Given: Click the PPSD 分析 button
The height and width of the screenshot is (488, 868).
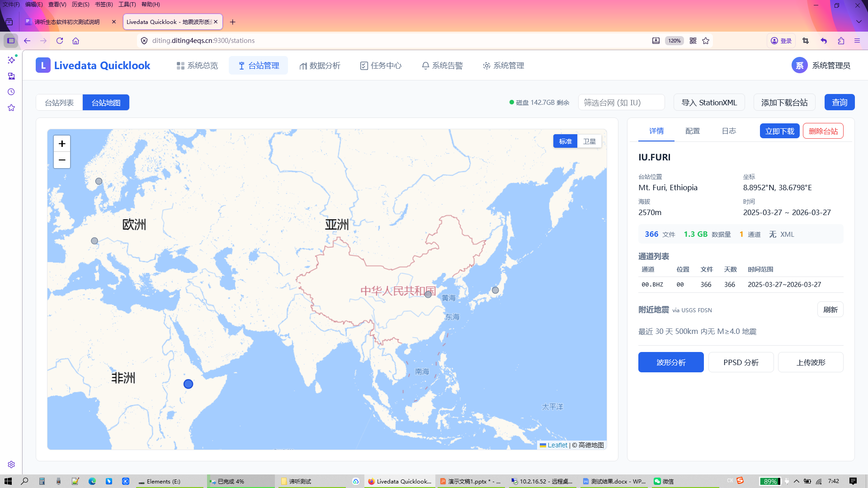Looking at the screenshot, I should [x=741, y=362].
